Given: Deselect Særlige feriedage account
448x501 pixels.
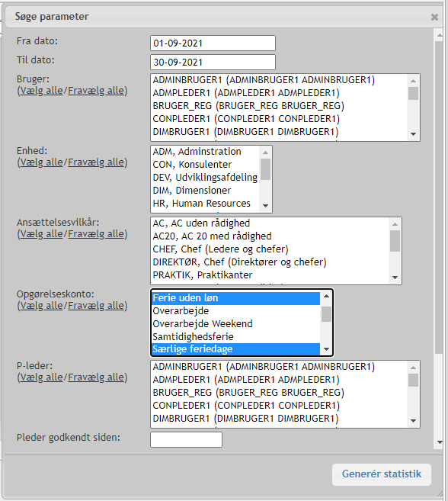Looking at the screenshot, I should [235, 349].
